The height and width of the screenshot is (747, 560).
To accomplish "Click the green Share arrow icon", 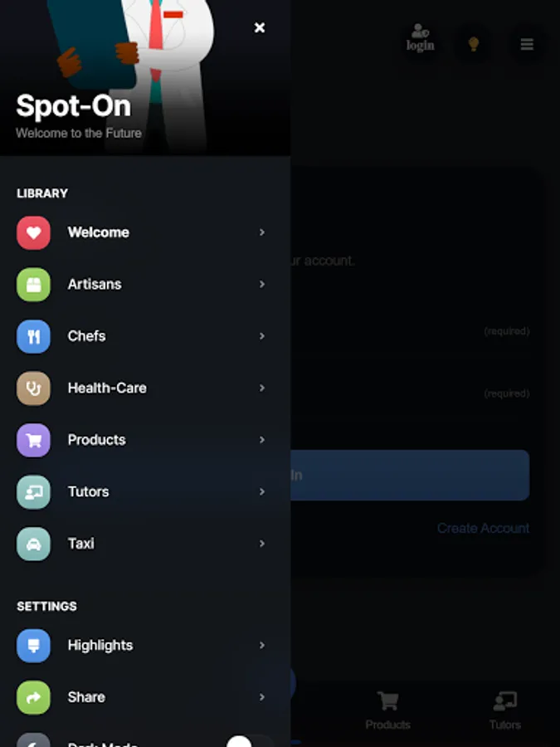I will 33,698.
